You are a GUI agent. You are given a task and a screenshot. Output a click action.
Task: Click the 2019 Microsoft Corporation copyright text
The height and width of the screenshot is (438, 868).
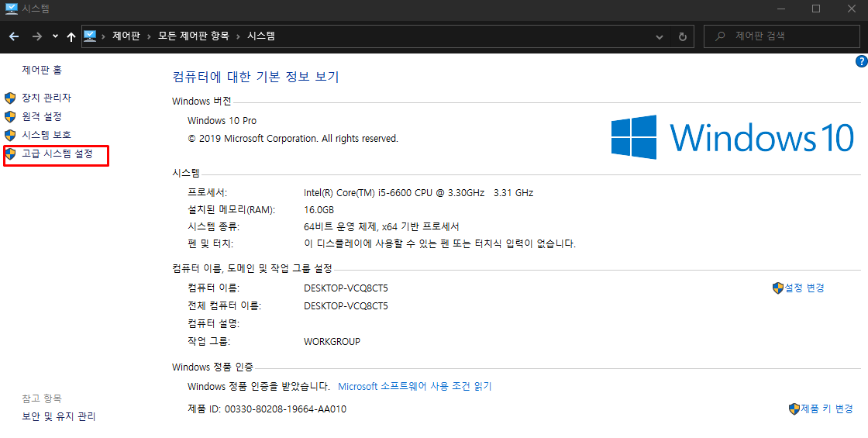(x=293, y=139)
